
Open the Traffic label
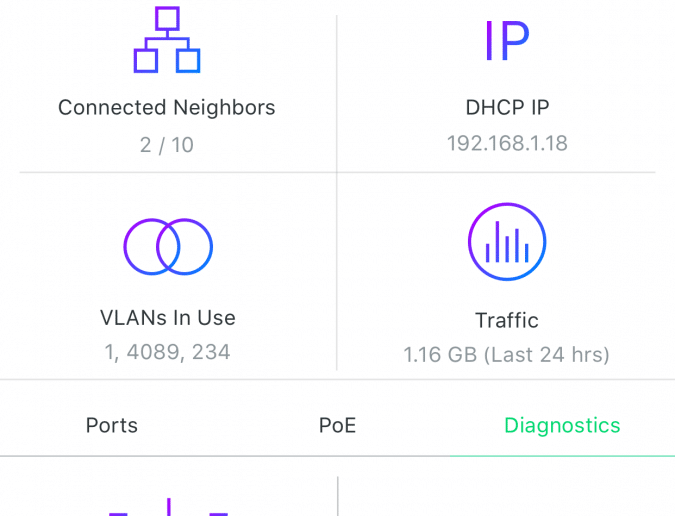[507, 320]
